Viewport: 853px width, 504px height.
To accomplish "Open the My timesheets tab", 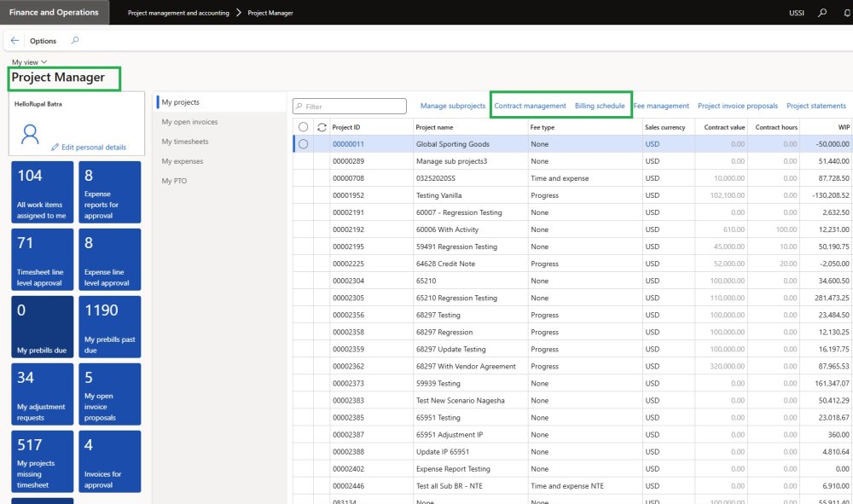I will (x=185, y=142).
